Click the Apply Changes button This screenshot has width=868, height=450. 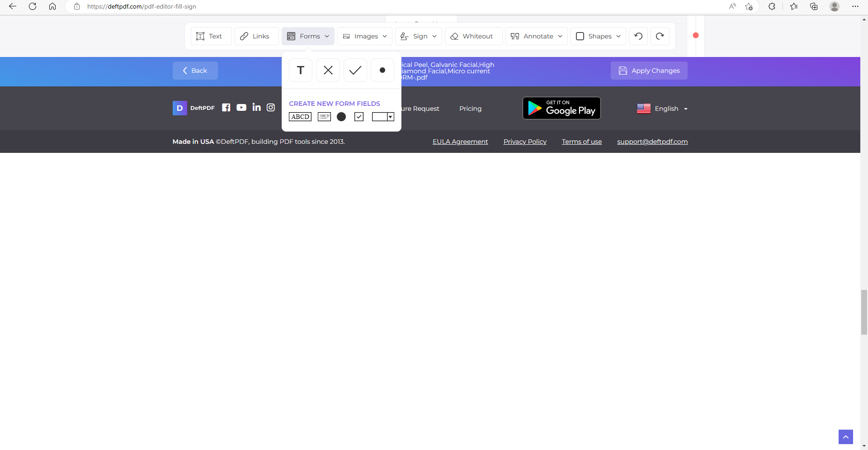coord(649,71)
